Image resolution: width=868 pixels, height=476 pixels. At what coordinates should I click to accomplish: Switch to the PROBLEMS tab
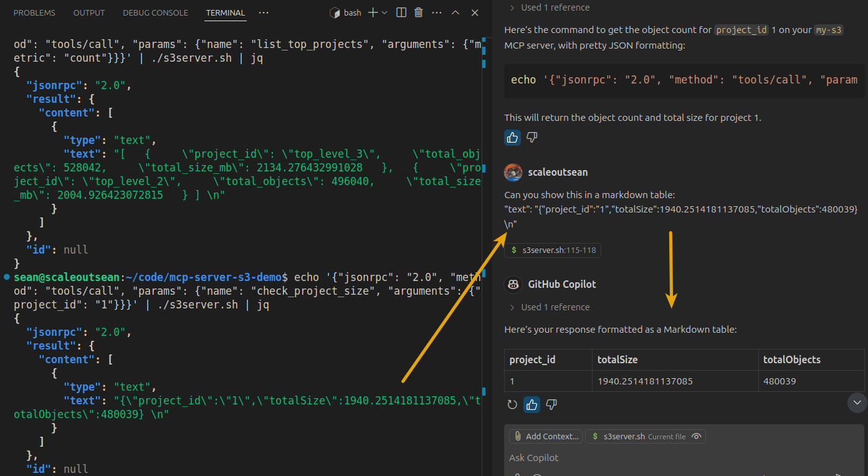coord(34,12)
